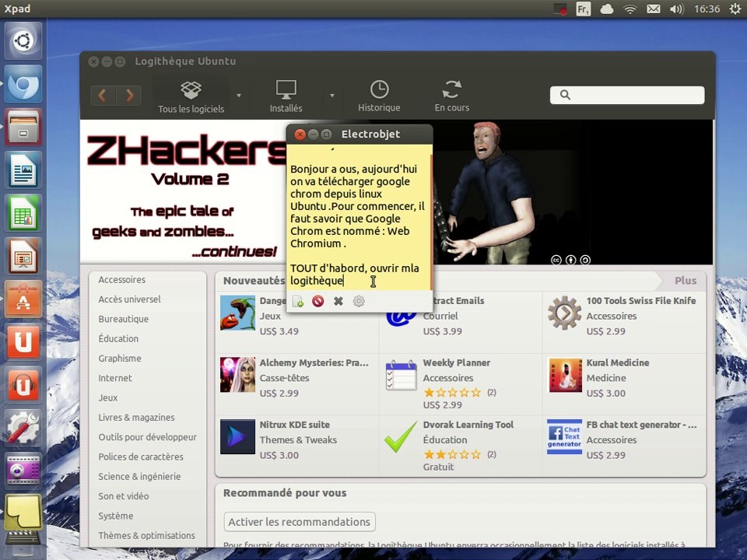Open Xpad note preferences gear icon
The height and width of the screenshot is (560, 747).
pyautogui.click(x=359, y=301)
